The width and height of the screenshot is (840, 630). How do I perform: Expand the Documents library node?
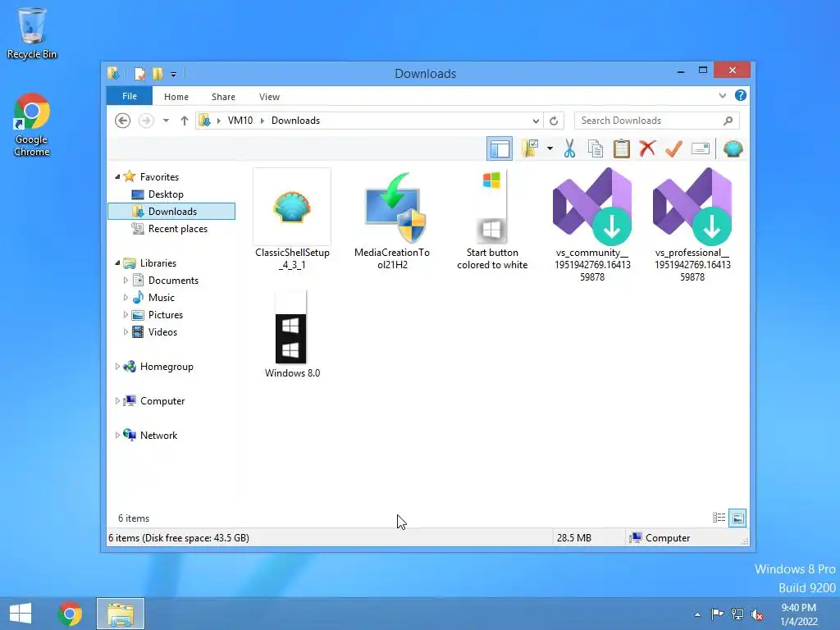[x=126, y=281]
